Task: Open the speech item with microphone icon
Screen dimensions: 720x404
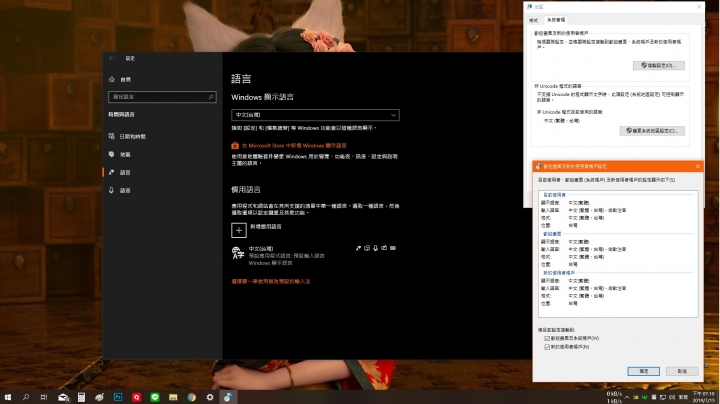Action: point(120,190)
